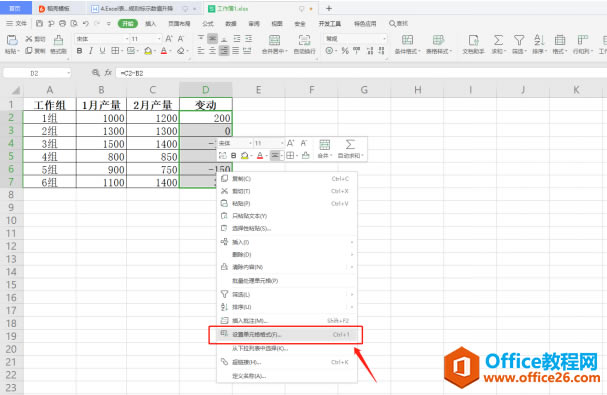Viewport: 607px width, 395px height.
Task: Increase font size with larger A icon
Action: coord(169,39)
